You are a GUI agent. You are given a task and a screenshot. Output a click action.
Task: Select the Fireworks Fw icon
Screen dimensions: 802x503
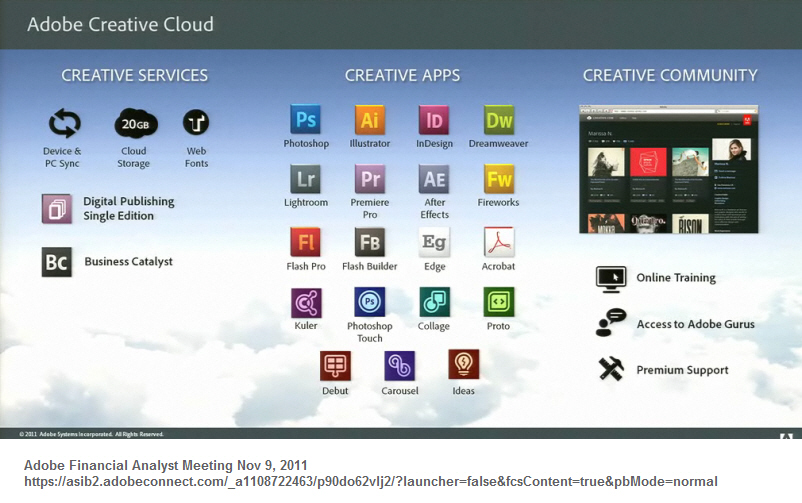[x=498, y=179]
